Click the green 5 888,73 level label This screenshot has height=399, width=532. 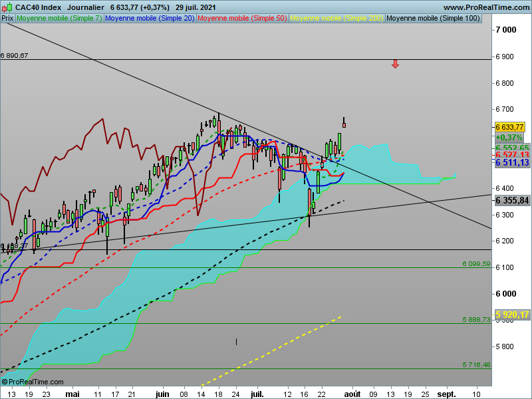coord(476,320)
